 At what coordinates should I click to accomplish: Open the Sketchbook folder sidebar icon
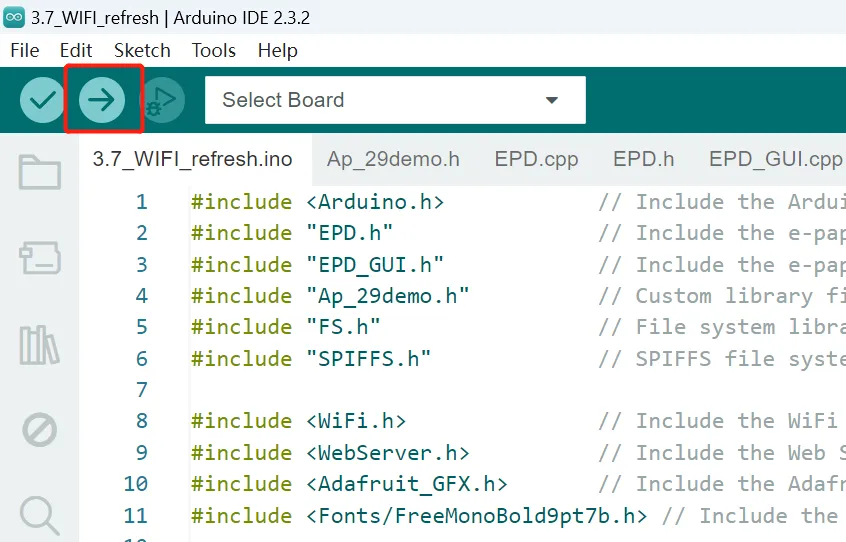(x=39, y=172)
